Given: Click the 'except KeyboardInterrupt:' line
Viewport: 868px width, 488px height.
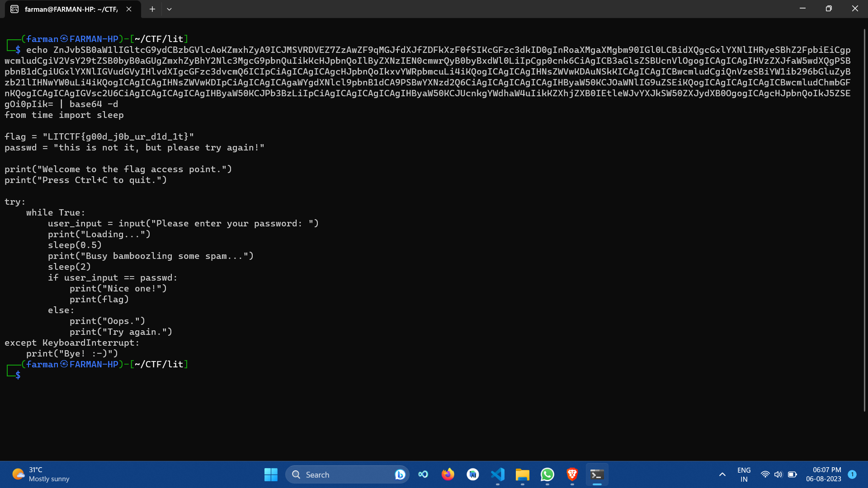Looking at the screenshot, I should point(72,343).
